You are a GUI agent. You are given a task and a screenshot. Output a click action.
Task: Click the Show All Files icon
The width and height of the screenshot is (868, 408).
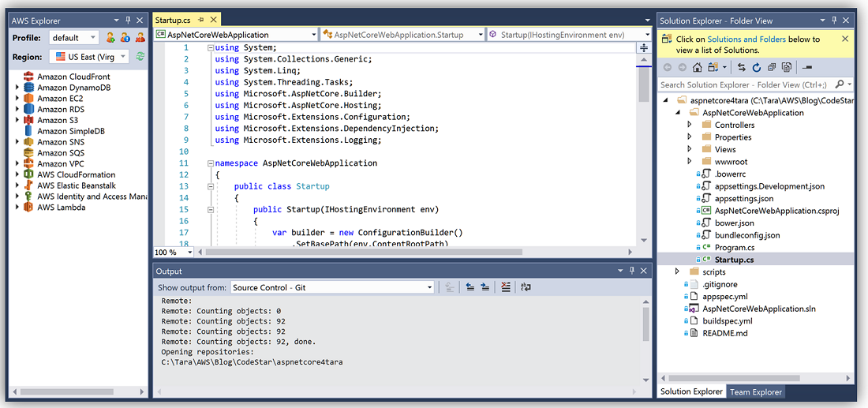[786, 68]
